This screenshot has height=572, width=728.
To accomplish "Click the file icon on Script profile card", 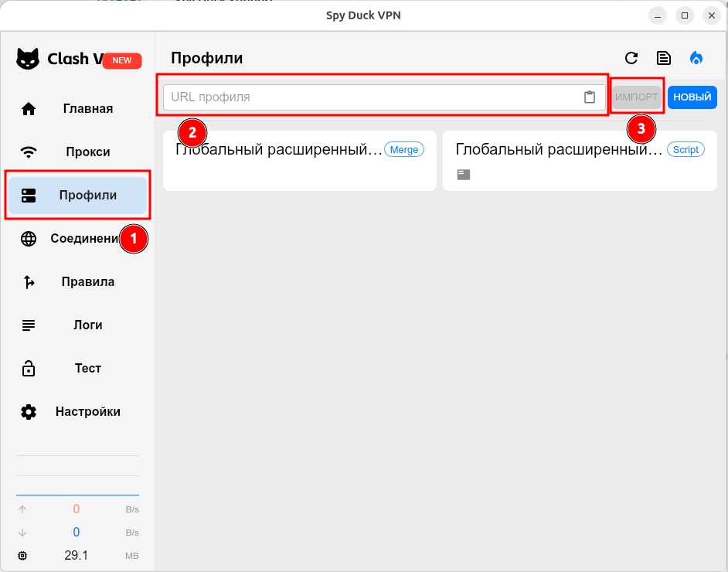I will (464, 175).
